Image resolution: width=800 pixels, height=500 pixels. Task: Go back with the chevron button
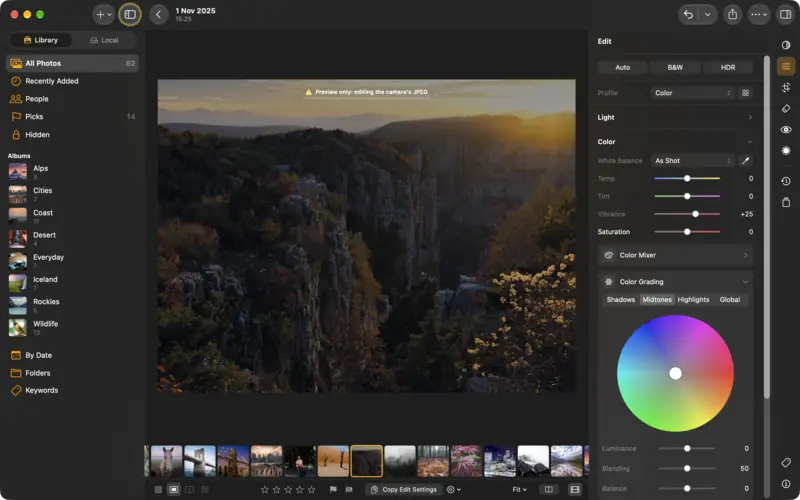point(159,15)
